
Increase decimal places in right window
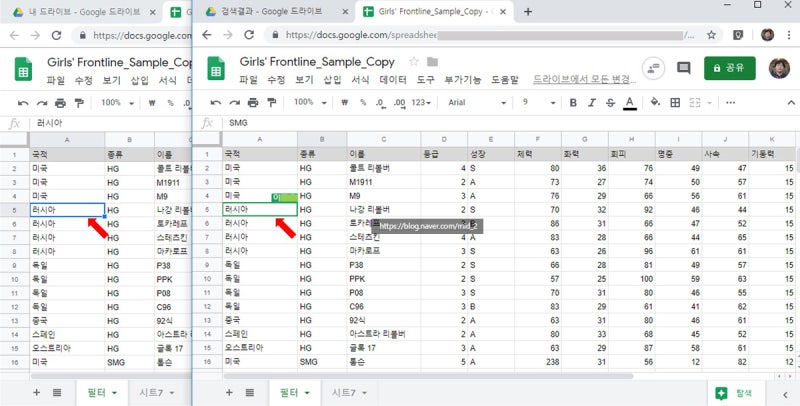point(399,103)
